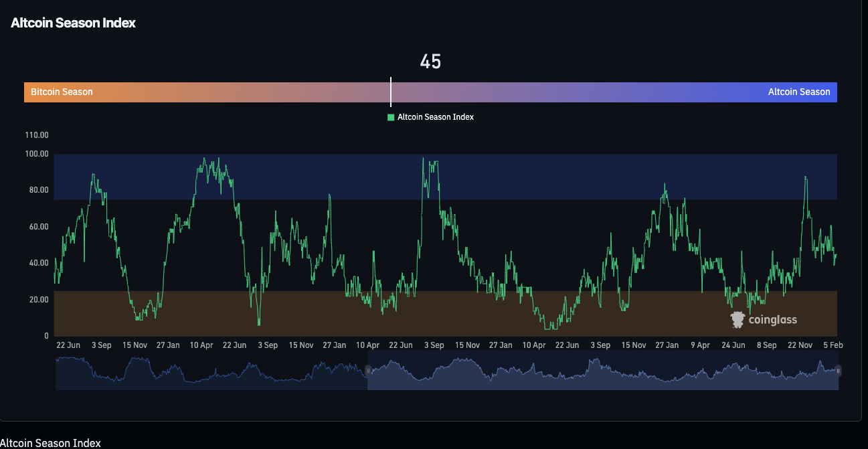
Task: Click the coinglass bear logo icon
Action: [737, 319]
